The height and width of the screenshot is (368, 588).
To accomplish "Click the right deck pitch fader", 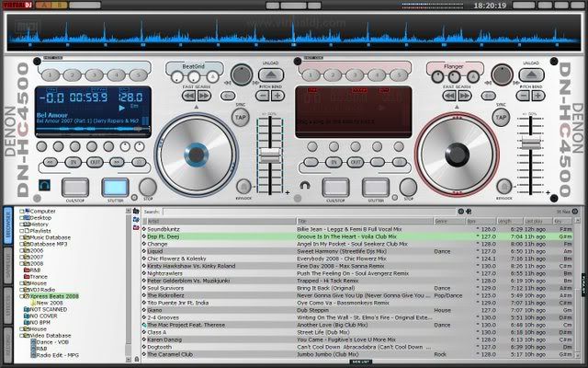I will point(531,144).
